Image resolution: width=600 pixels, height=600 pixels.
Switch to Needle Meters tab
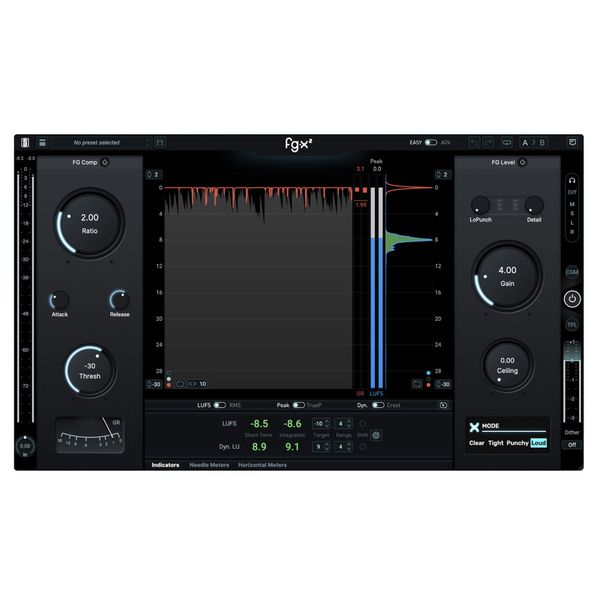(209, 465)
